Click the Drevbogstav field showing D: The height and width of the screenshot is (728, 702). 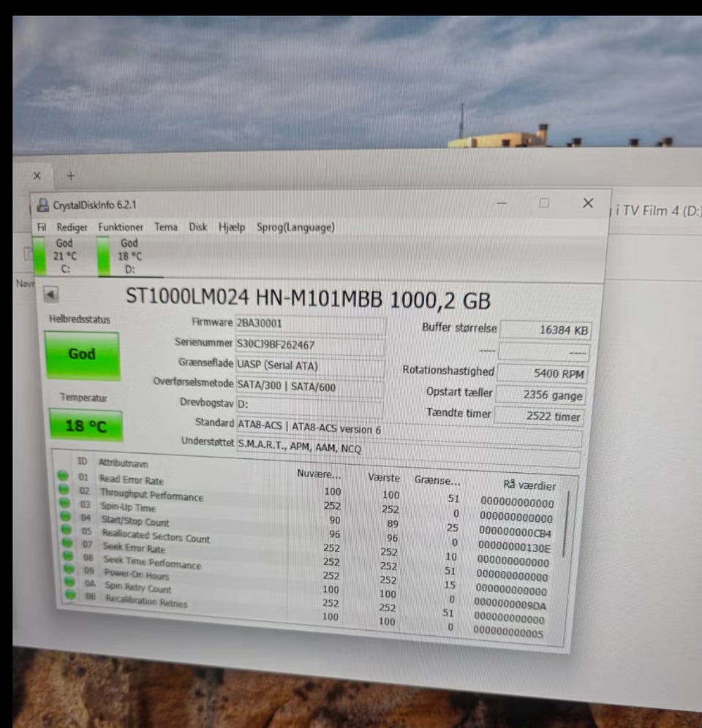pos(310,406)
